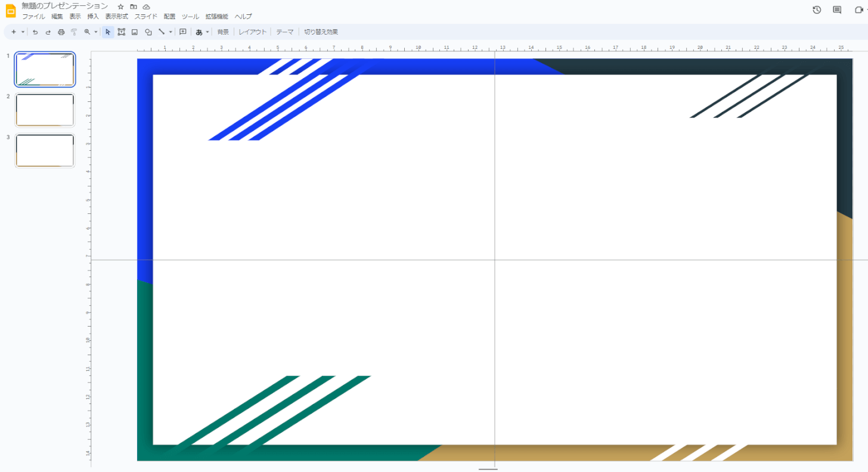Open the 拡張機能 menu
The width and height of the screenshot is (868, 472).
217,17
